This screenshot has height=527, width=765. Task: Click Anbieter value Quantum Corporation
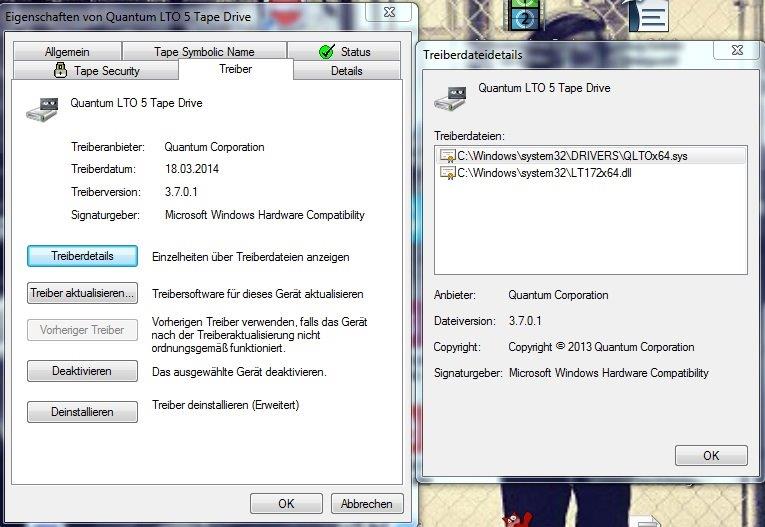(x=558, y=295)
